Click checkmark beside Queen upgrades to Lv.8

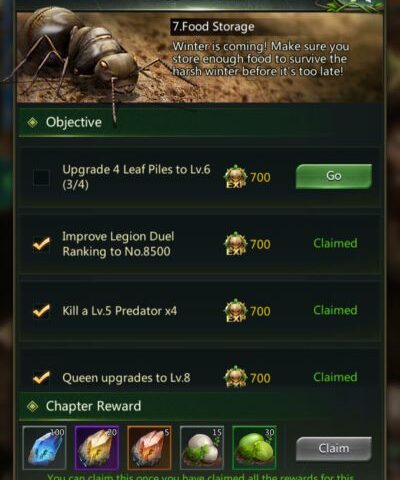point(41,378)
